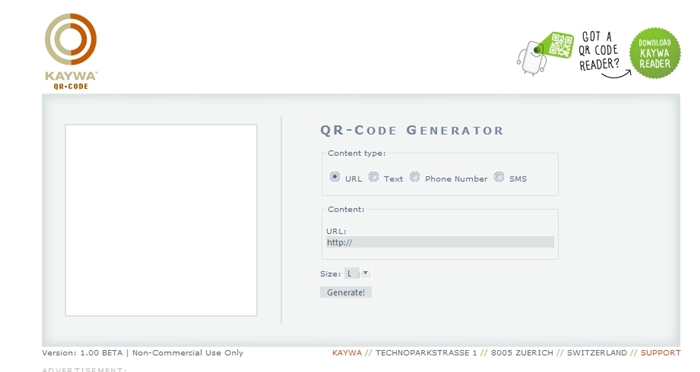The height and width of the screenshot is (372, 700).
Task: Click the green Download Kaywa Reader badge
Action: tap(655, 53)
